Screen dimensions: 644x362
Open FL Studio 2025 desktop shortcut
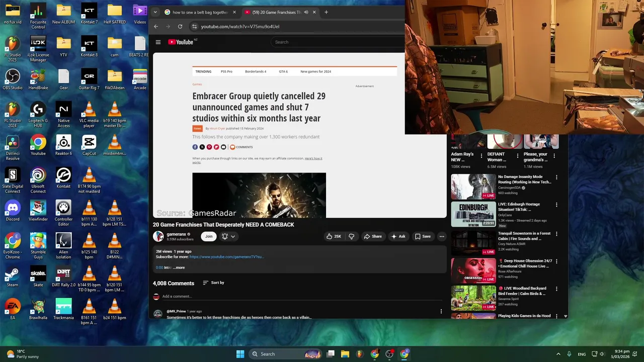pos(13,49)
